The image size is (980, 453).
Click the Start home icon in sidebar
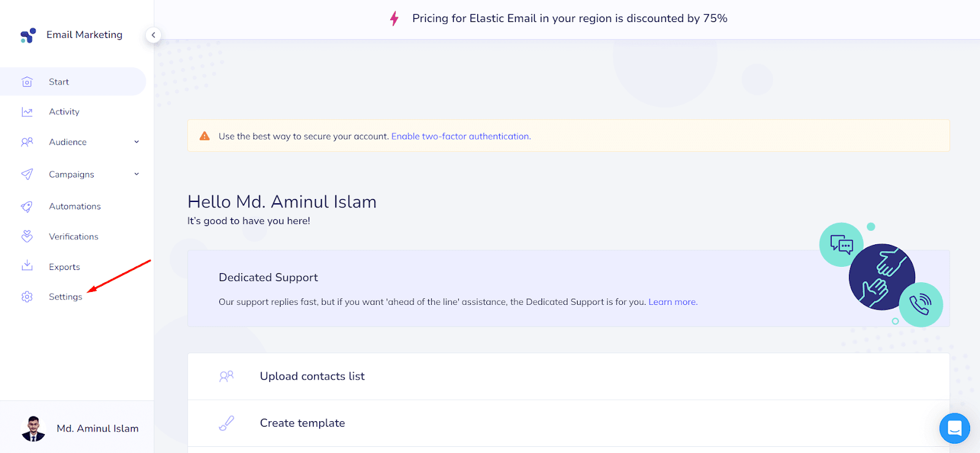pos(27,82)
